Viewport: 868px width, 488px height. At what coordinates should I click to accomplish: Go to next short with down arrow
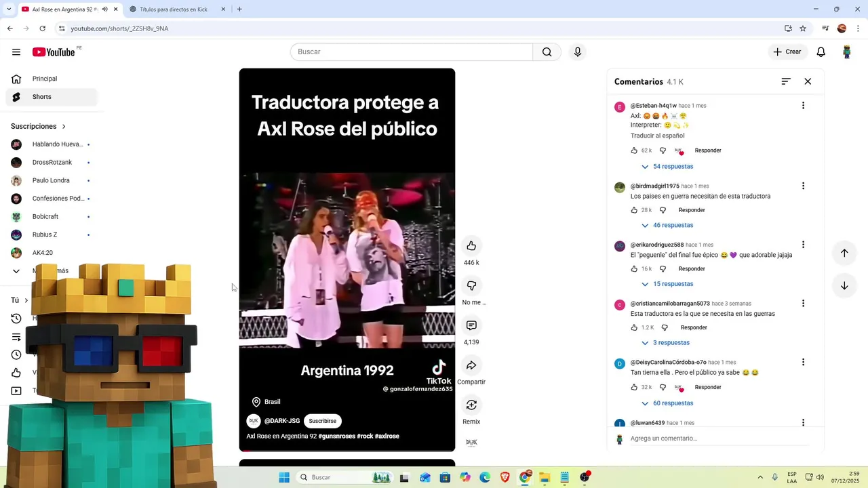(x=844, y=285)
